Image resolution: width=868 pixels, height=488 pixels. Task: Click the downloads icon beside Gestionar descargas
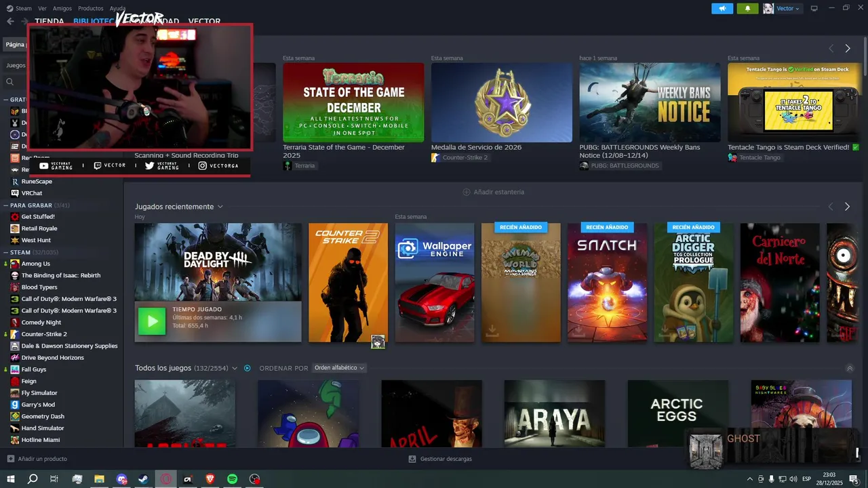[x=412, y=459]
